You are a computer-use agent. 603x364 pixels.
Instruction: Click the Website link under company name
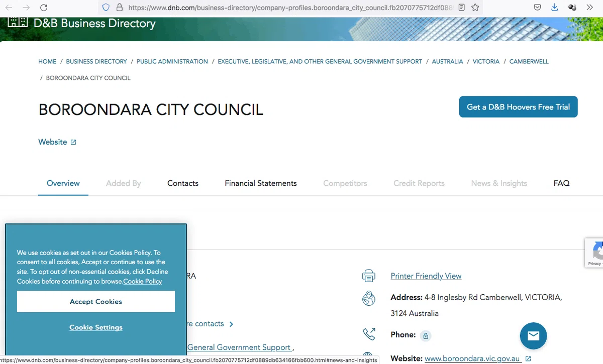[53, 142]
